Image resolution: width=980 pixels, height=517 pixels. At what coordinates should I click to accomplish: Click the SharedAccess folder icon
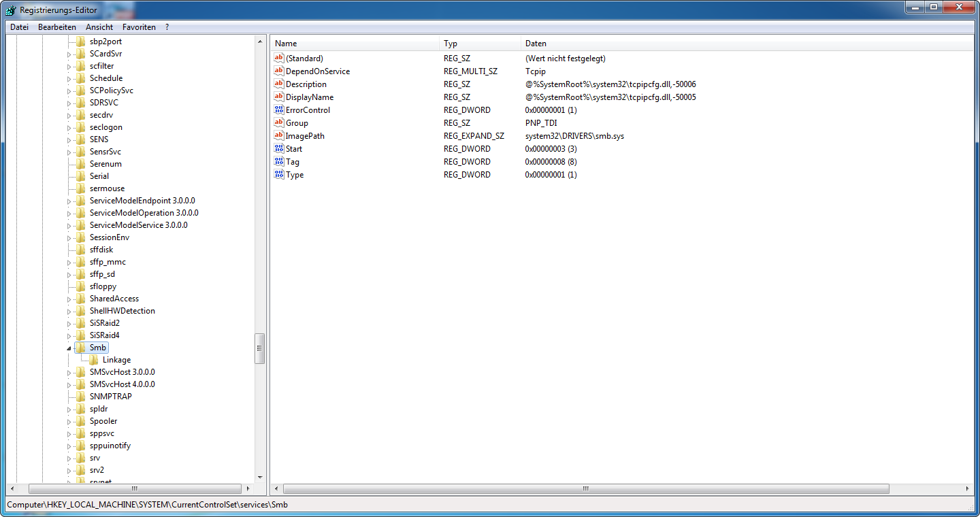click(x=80, y=299)
